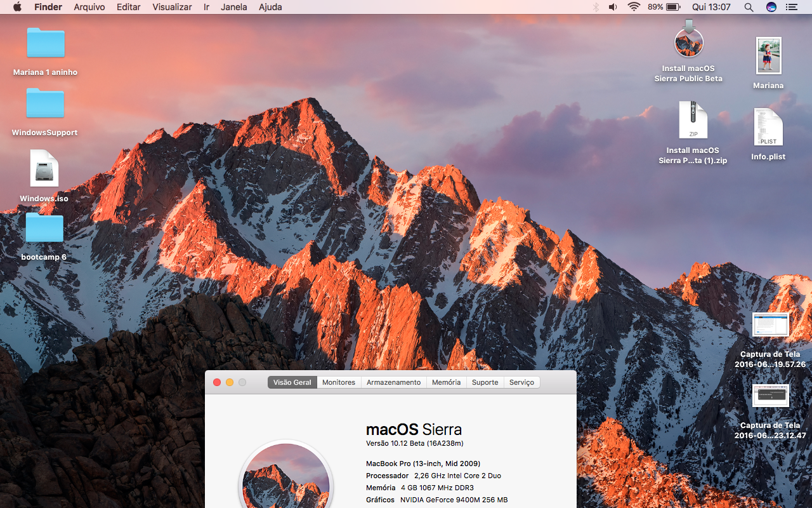Open the Wi-Fi status menu
The image size is (812, 508).
pos(634,7)
